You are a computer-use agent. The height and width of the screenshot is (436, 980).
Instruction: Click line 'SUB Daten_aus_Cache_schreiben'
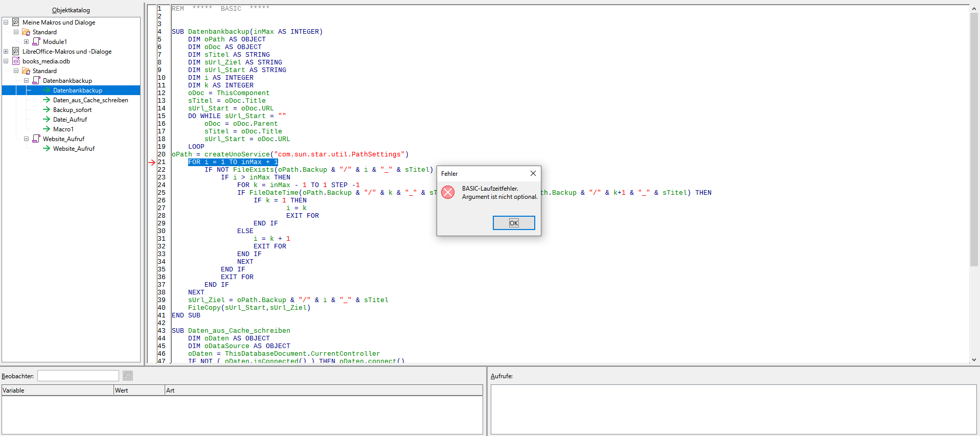pyautogui.click(x=231, y=331)
